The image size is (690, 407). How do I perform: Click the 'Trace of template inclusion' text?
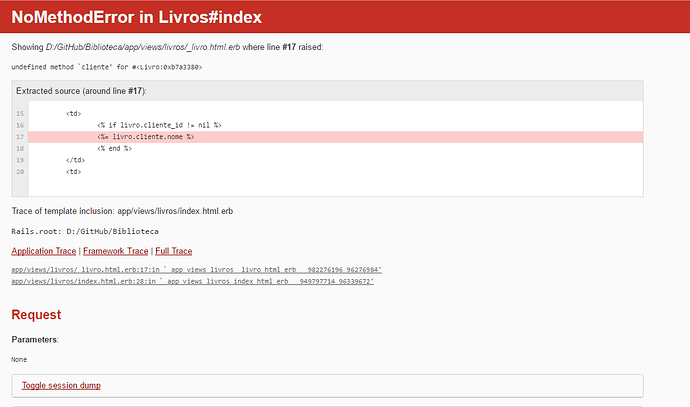point(122,211)
